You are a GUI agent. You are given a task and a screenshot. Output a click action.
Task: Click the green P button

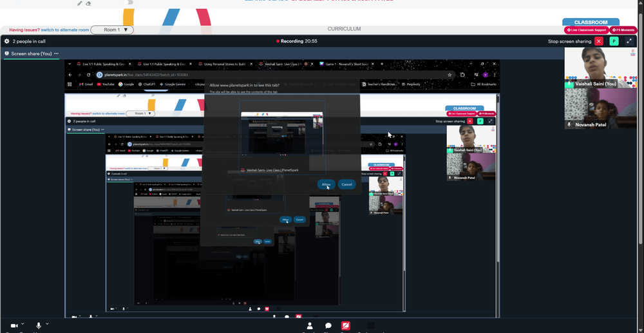pyautogui.click(x=614, y=41)
